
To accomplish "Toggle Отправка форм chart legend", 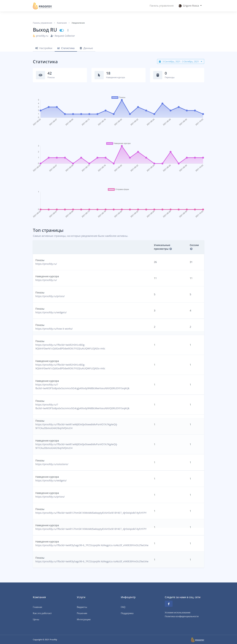I will coord(118,190).
